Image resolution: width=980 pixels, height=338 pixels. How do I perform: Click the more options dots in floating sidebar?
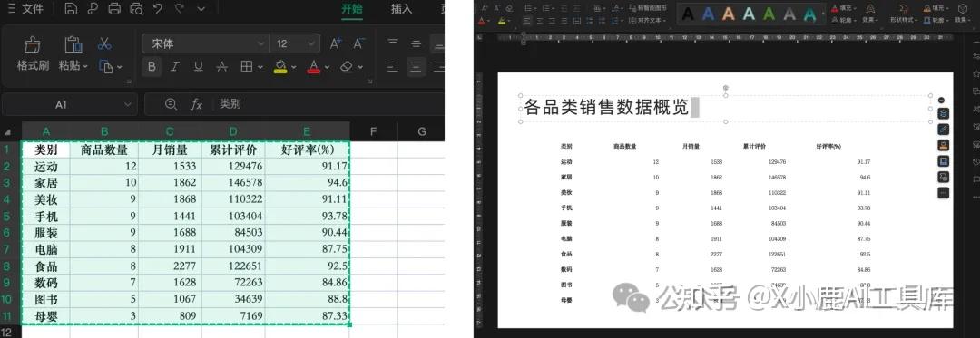point(943,193)
